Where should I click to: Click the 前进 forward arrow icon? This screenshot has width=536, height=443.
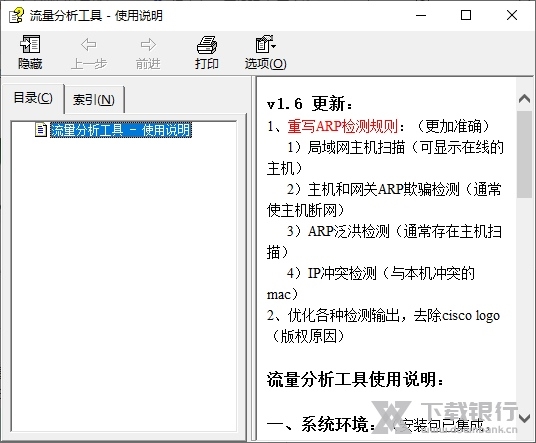pyautogui.click(x=148, y=45)
